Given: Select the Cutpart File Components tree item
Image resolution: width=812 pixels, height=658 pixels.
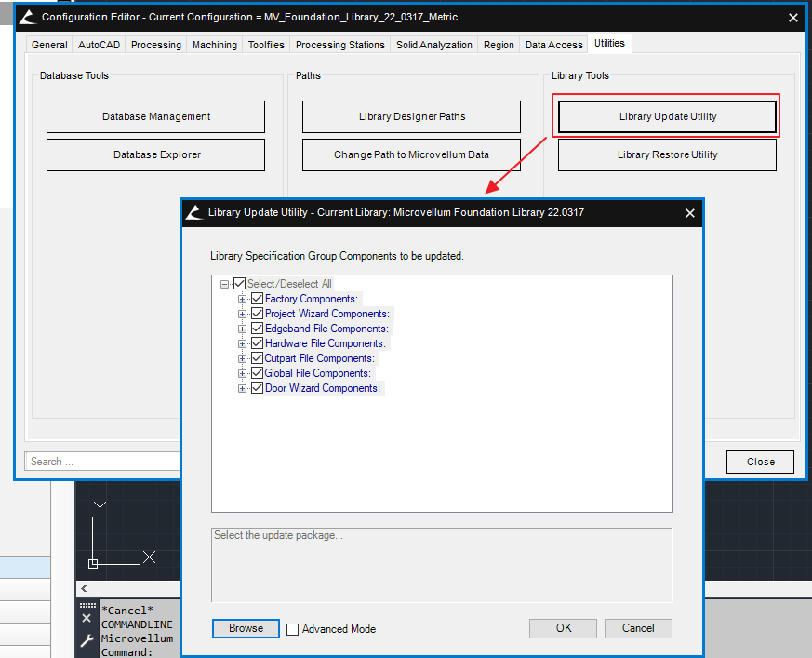Looking at the screenshot, I should [319, 358].
